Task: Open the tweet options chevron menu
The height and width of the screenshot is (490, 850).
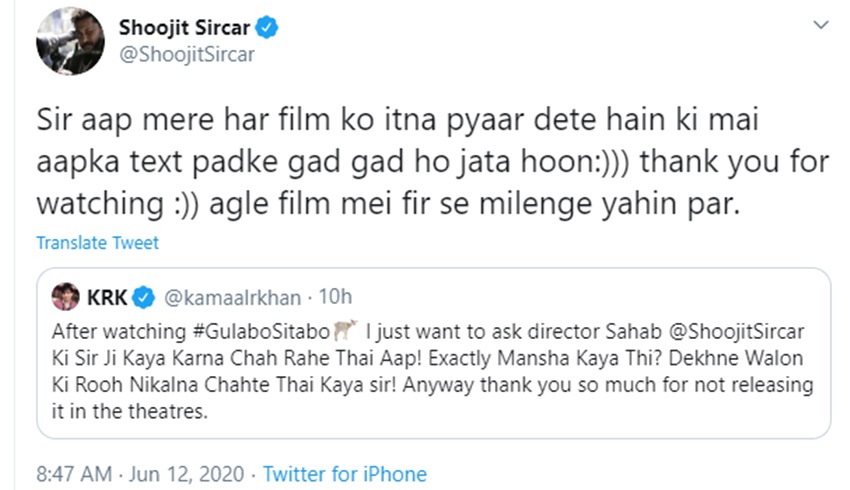Action: [820, 24]
